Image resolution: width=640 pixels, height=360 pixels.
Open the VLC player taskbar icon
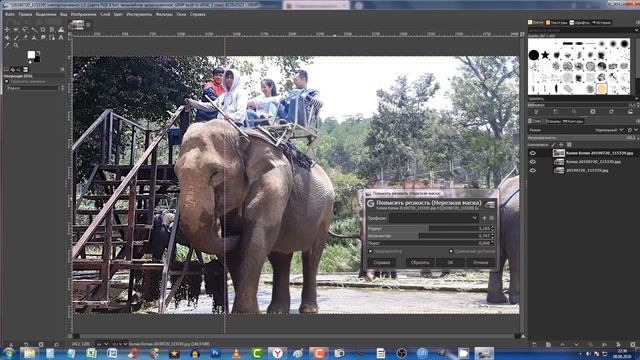(x=236, y=353)
